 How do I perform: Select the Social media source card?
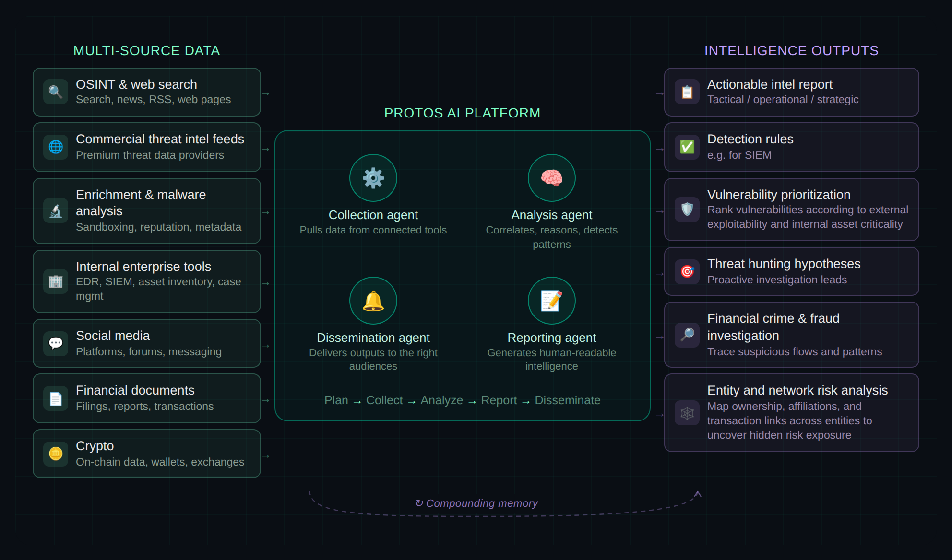(146, 343)
